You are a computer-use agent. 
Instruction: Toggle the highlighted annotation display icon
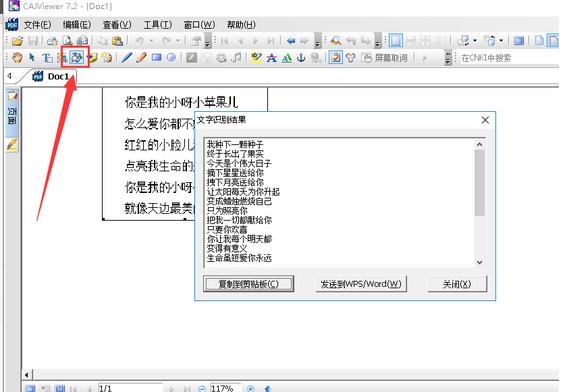tap(336, 57)
